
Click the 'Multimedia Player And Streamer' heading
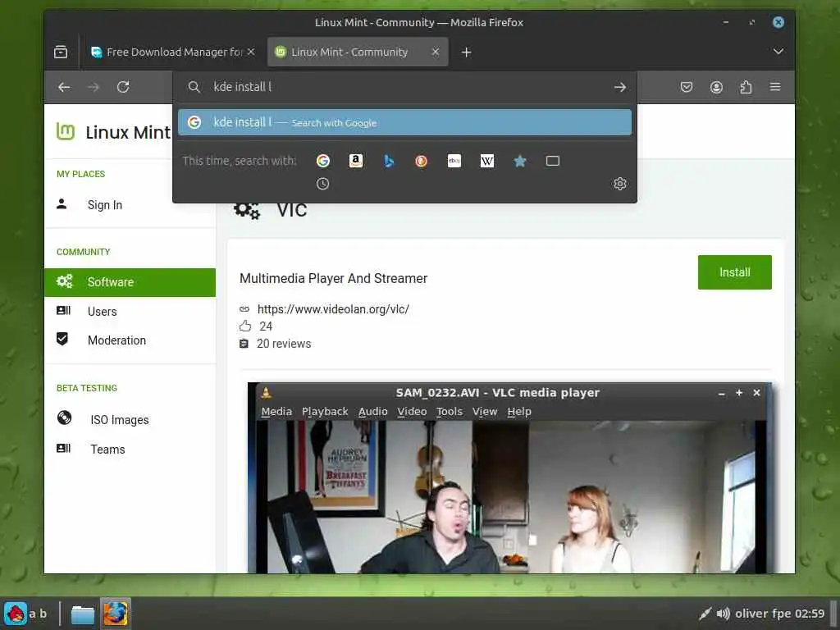(333, 279)
